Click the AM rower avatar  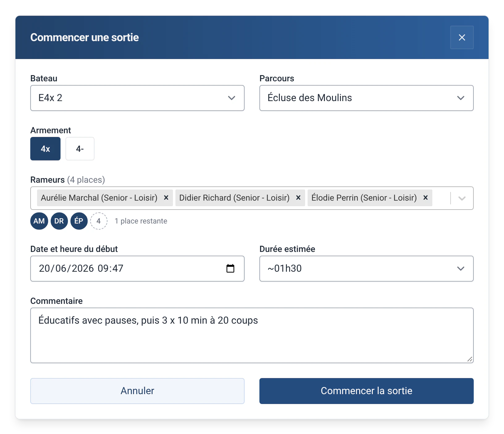tap(39, 221)
